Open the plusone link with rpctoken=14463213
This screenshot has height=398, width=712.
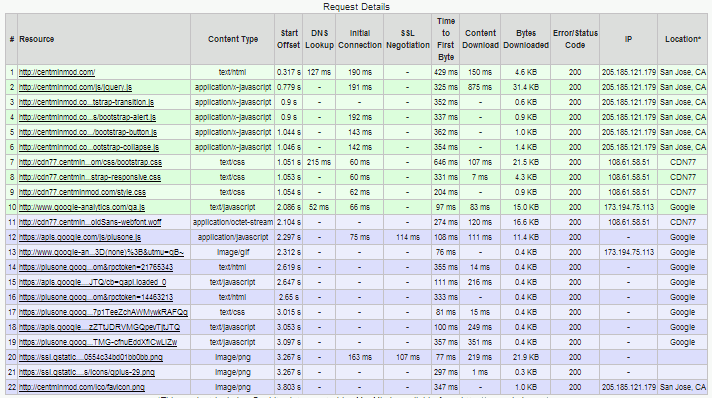pos(96,297)
